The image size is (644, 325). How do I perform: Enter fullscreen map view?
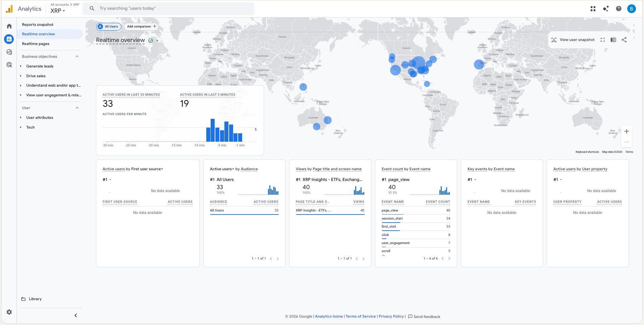point(602,40)
